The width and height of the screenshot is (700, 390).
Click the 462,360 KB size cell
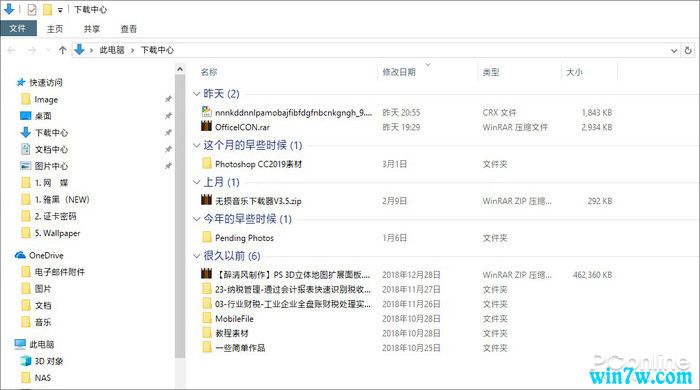tap(592, 275)
